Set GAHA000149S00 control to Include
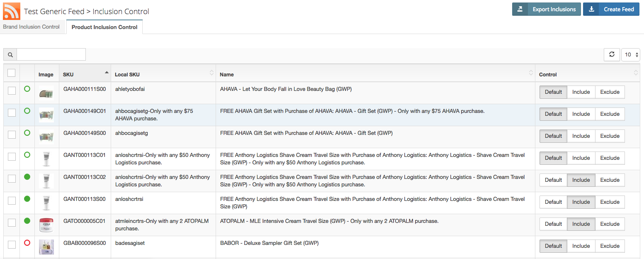The height and width of the screenshot is (259, 644). pos(581,136)
